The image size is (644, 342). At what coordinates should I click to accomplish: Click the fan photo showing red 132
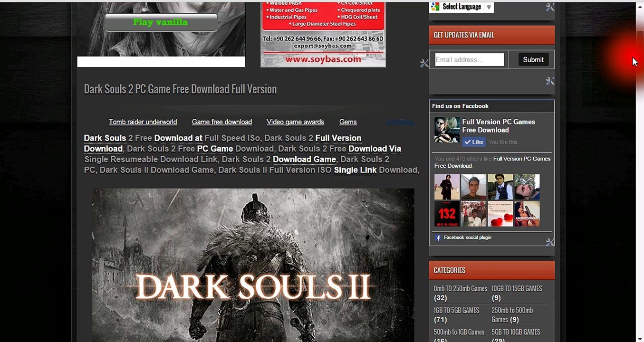(x=447, y=214)
